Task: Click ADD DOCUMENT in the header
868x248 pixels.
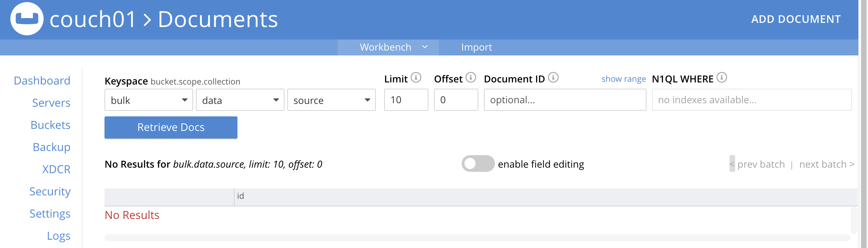Action: pyautogui.click(x=796, y=19)
